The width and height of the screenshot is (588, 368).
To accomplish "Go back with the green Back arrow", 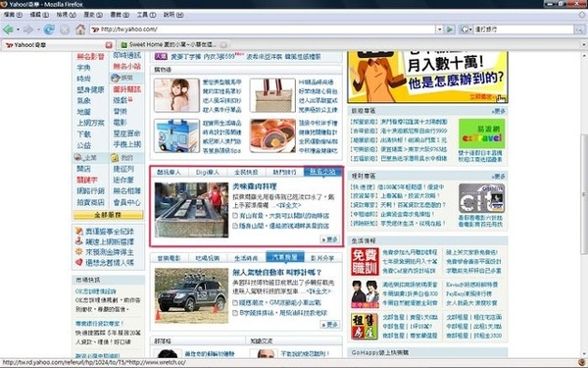I will 8,29.
